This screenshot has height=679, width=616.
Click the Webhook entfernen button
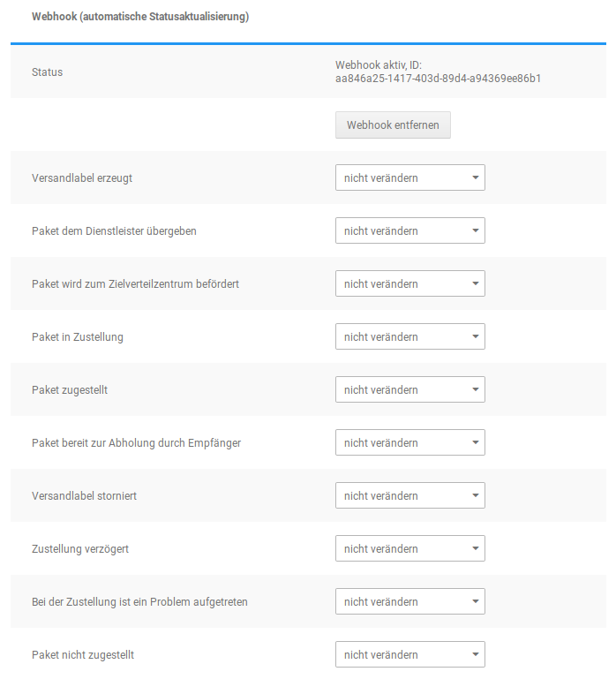pyautogui.click(x=393, y=125)
